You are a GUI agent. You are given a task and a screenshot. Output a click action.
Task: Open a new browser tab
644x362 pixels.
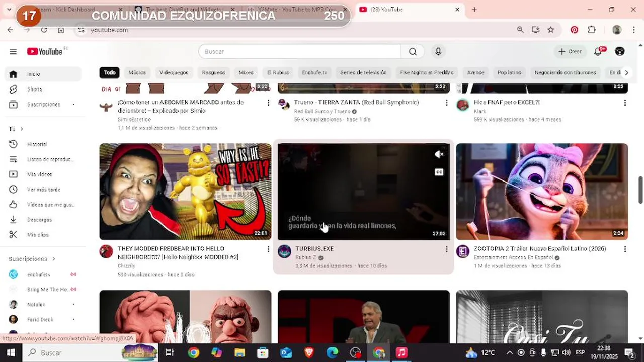474,9
